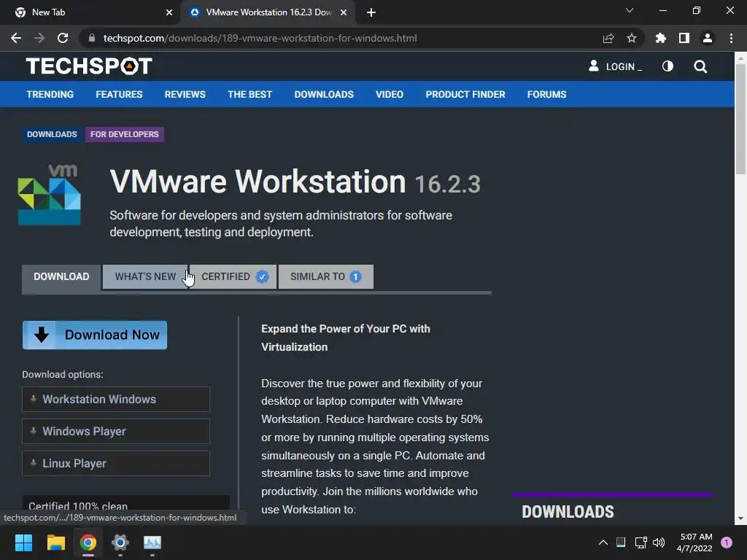
Task: Show hidden system tray icons
Action: coord(603,542)
